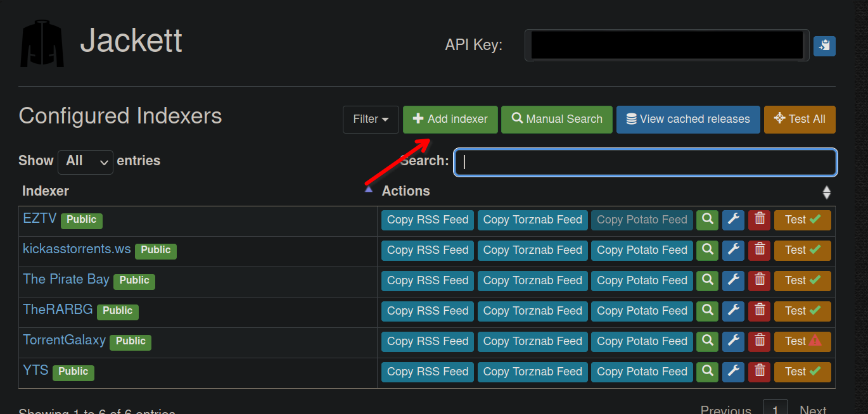
Task: Open the TorrentGalaxy indexer link
Action: (x=64, y=340)
